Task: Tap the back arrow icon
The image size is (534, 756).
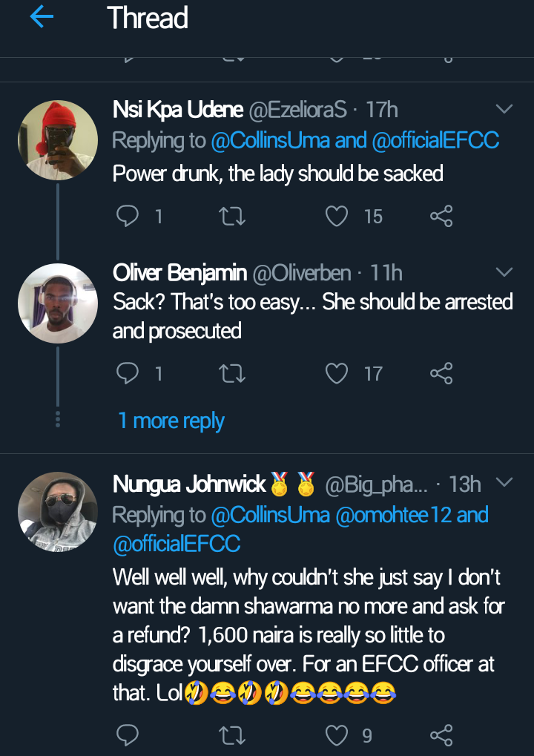Action: 42,19
